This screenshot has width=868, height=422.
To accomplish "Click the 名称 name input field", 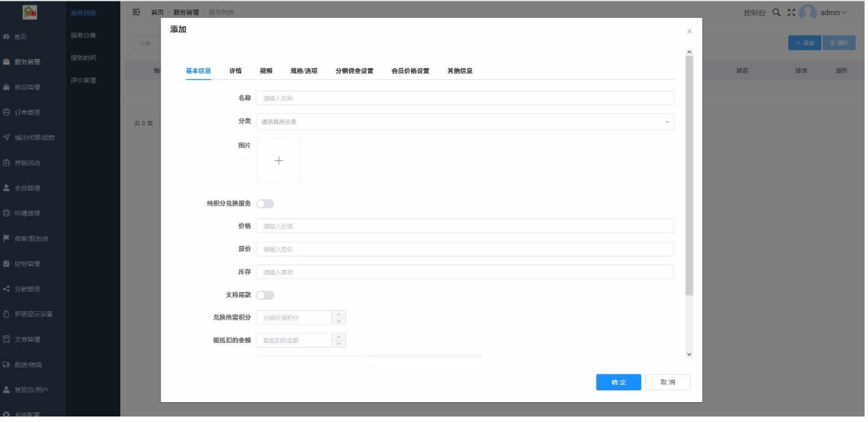I will coord(465,98).
